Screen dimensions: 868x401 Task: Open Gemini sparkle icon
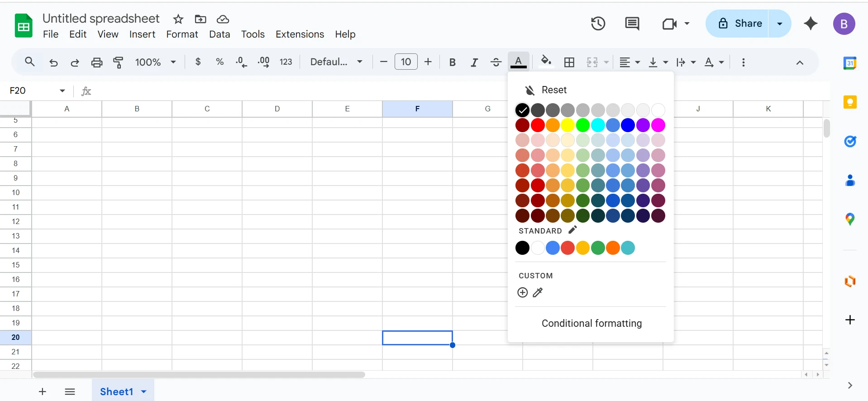pos(811,24)
